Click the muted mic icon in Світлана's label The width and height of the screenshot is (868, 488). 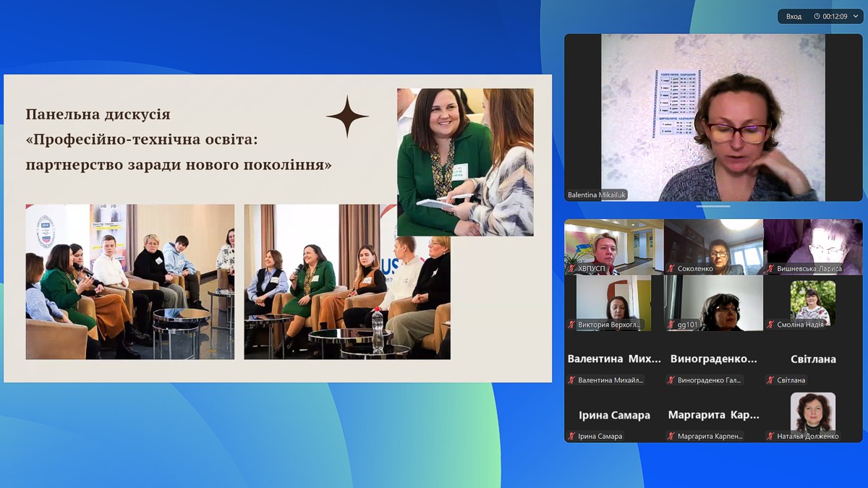click(771, 380)
